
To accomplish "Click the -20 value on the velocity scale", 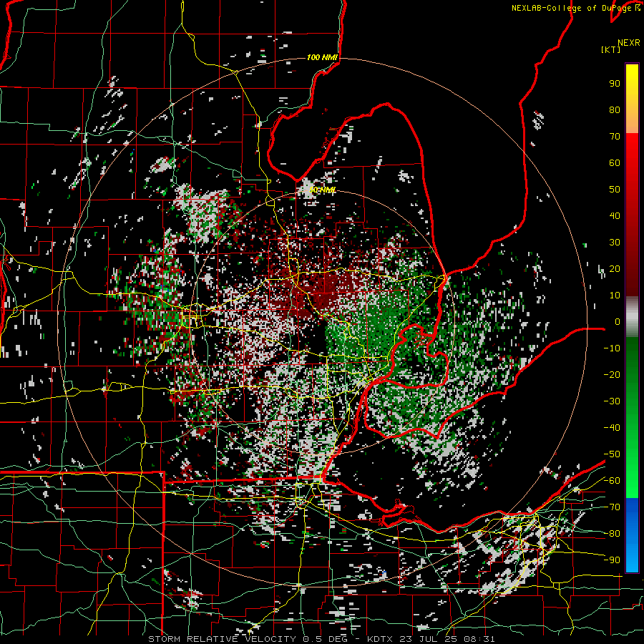I will [x=612, y=374].
